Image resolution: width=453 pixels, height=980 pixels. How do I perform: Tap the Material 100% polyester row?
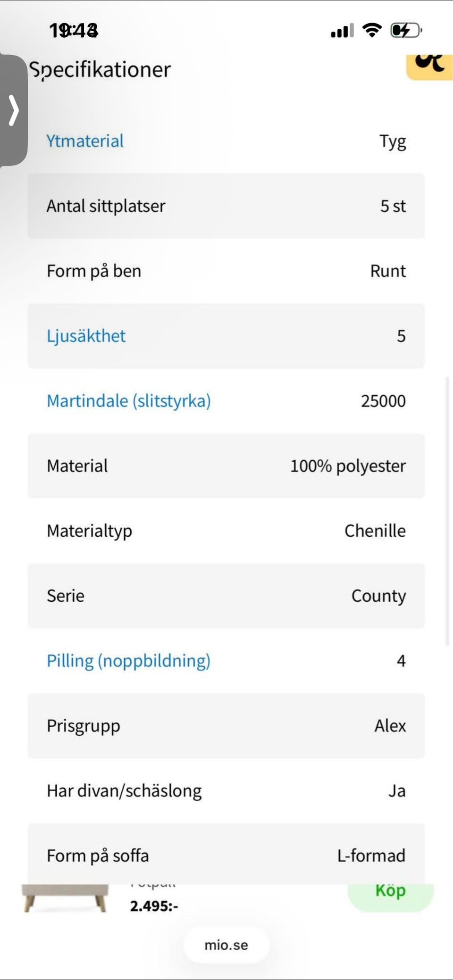226,466
